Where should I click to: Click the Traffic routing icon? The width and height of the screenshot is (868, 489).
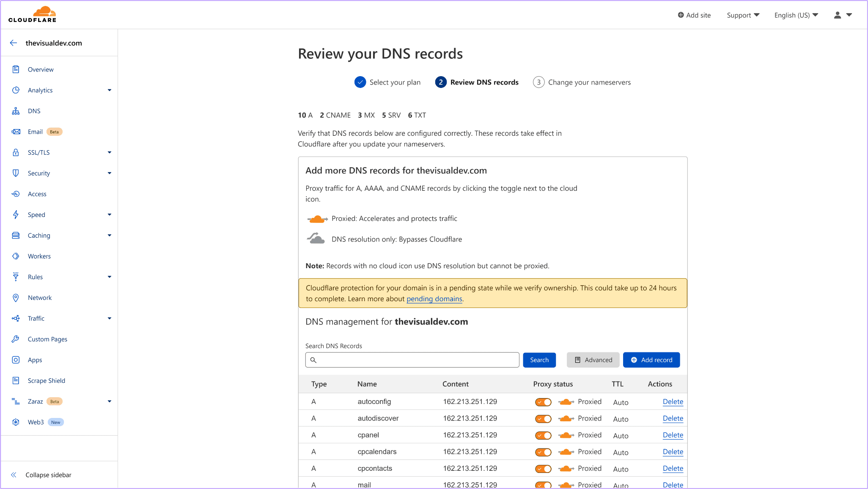[16, 318]
